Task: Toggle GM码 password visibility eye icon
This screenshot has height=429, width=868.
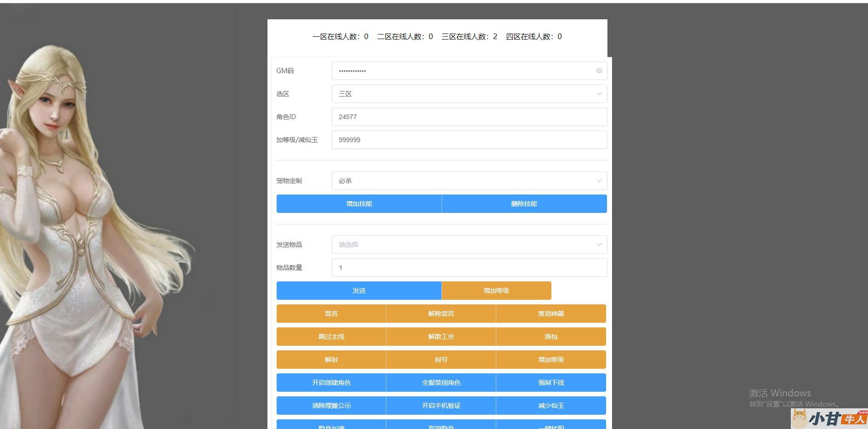Action: 599,71
